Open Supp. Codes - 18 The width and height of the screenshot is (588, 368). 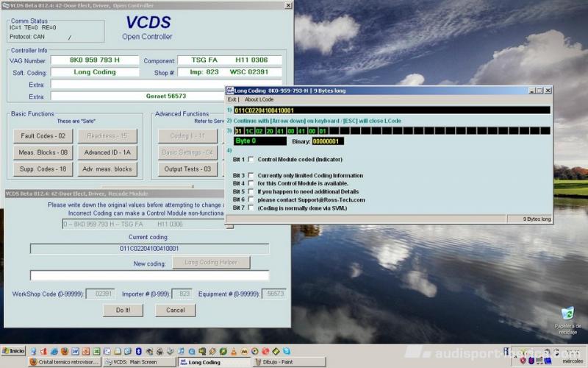click(43, 169)
